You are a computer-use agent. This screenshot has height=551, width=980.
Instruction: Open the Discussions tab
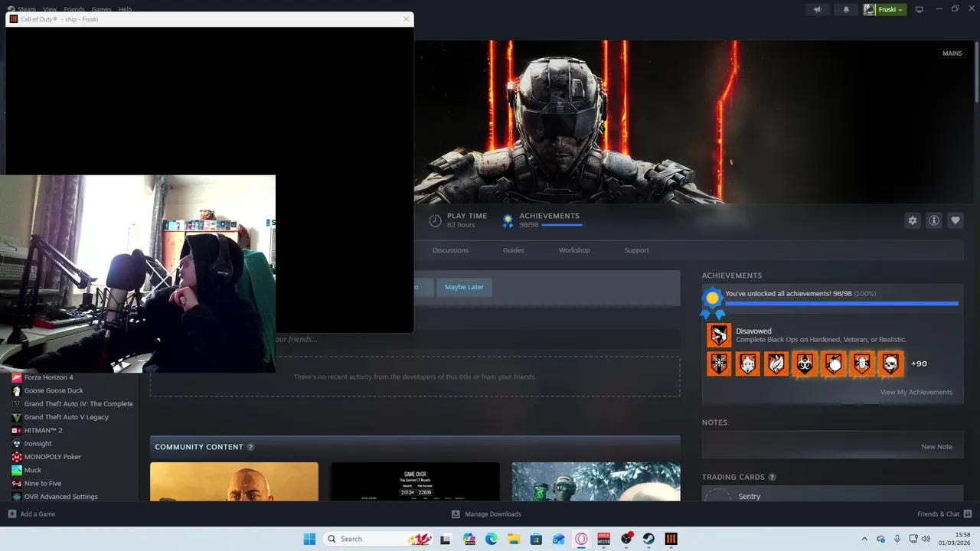(x=450, y=250)
